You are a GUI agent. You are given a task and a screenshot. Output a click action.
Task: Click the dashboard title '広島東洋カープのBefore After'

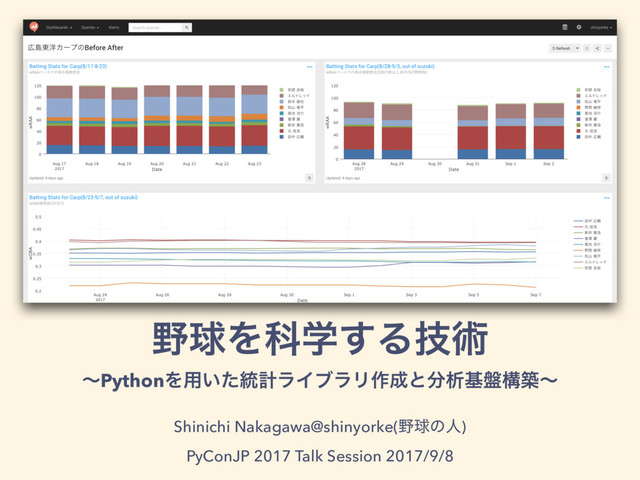pos(76,48)
